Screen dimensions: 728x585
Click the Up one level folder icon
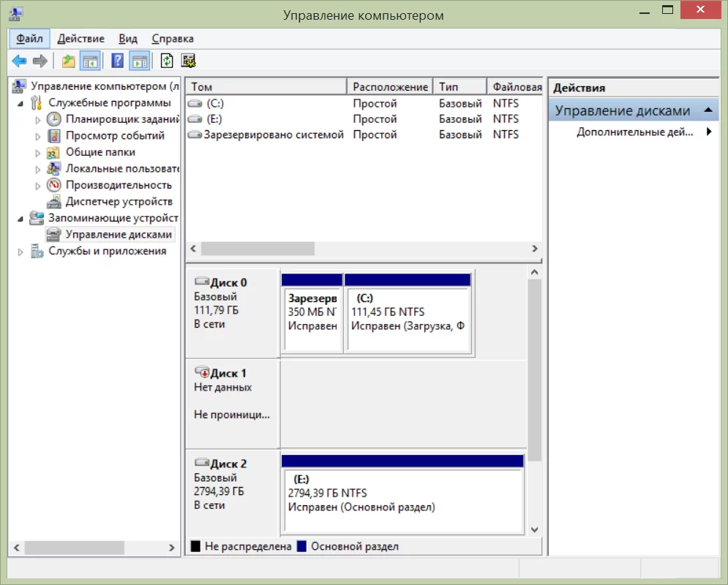click(68, 61)
